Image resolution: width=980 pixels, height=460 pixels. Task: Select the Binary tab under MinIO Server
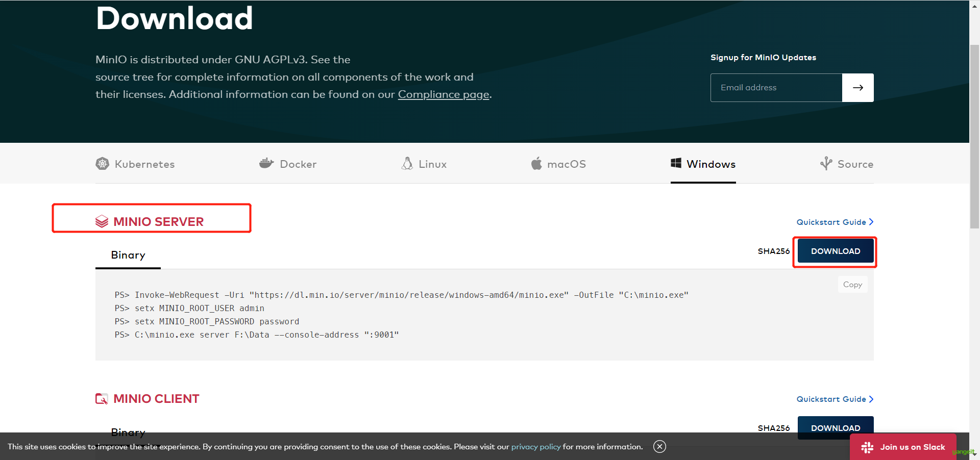(x=128, y=255)
